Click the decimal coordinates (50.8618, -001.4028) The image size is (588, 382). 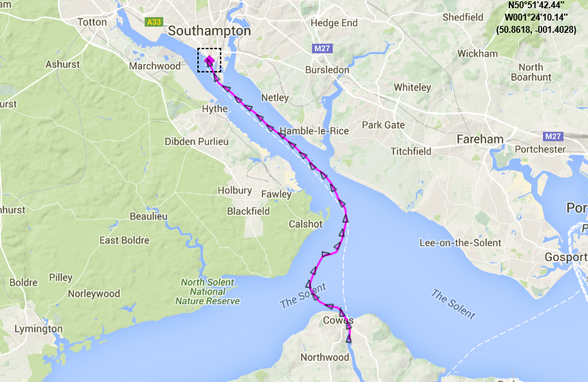point(536,29)
